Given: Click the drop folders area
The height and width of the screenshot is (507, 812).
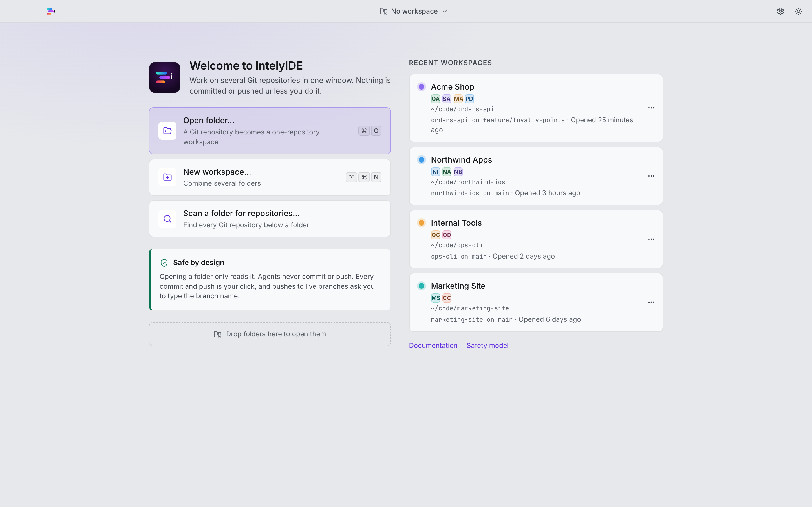Looking at the screenshot, I should coord(270,334).
